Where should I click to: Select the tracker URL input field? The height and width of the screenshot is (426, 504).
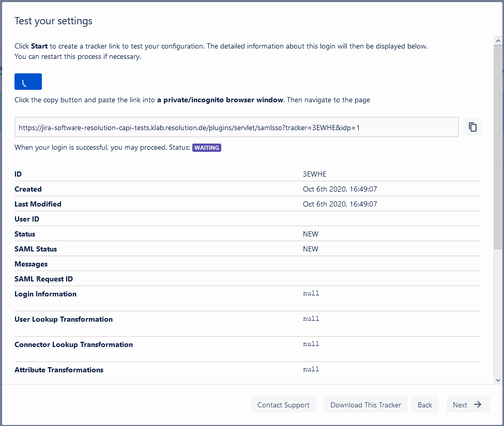[x=236, y=127]
